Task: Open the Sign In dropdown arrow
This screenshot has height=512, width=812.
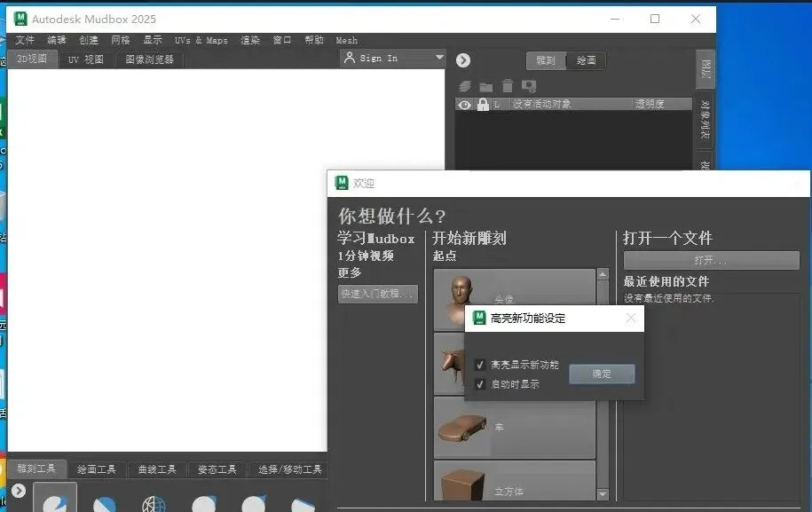Action: tap(439, 57)
